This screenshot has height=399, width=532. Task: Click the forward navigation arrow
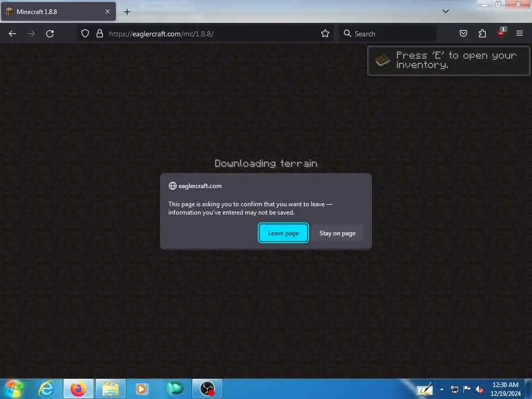pos(31,34)
